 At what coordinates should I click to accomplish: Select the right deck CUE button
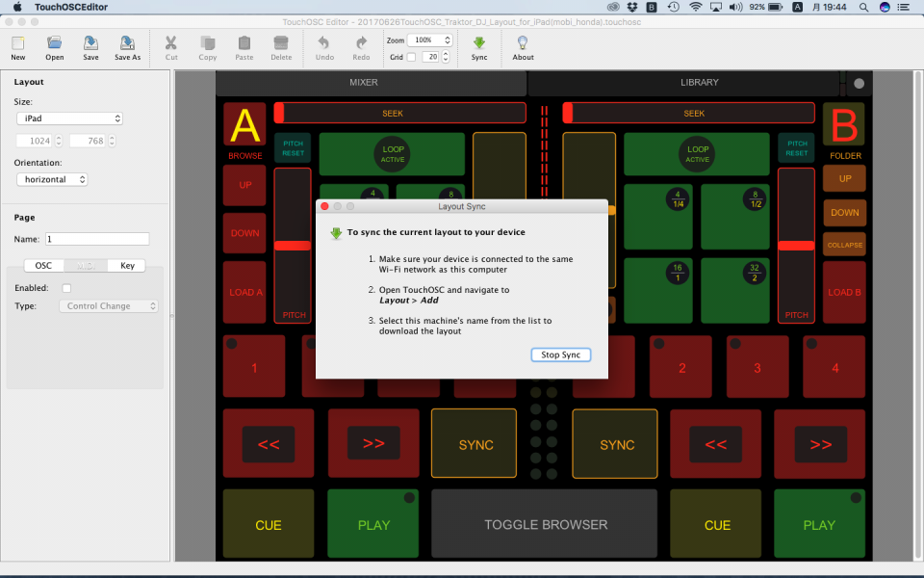click(x=716, y=524)
